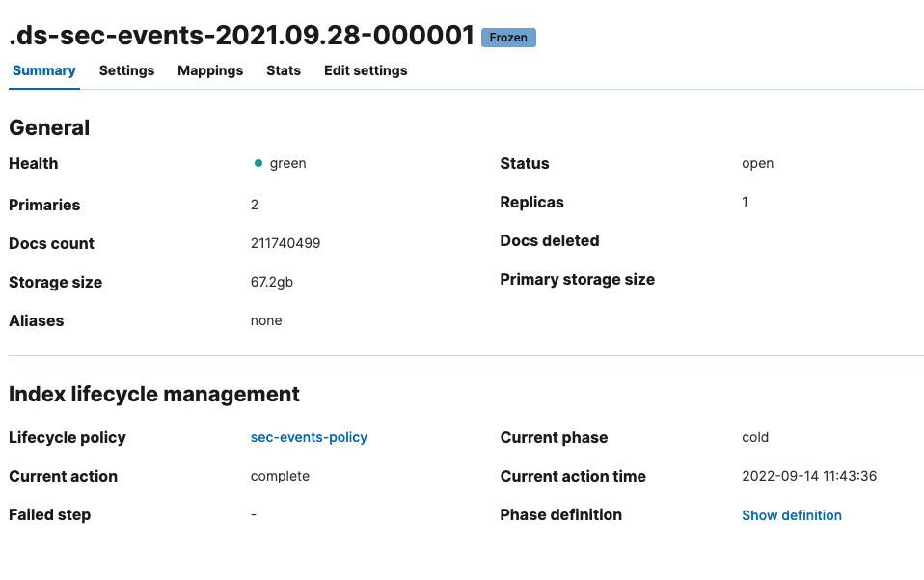This screenshot has width=924, height=580.
Task: Click the Index lifecycle management heading
Action: [154, 394]
